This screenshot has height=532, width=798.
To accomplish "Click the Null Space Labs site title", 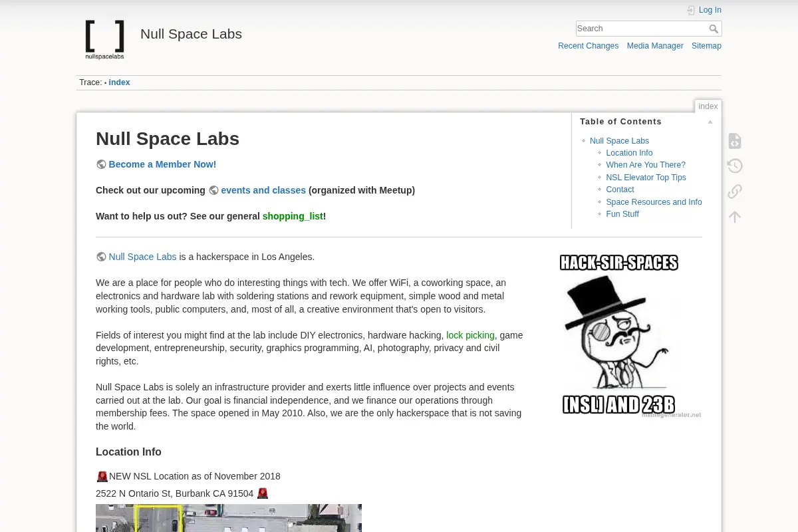I will tap(191, 34).
